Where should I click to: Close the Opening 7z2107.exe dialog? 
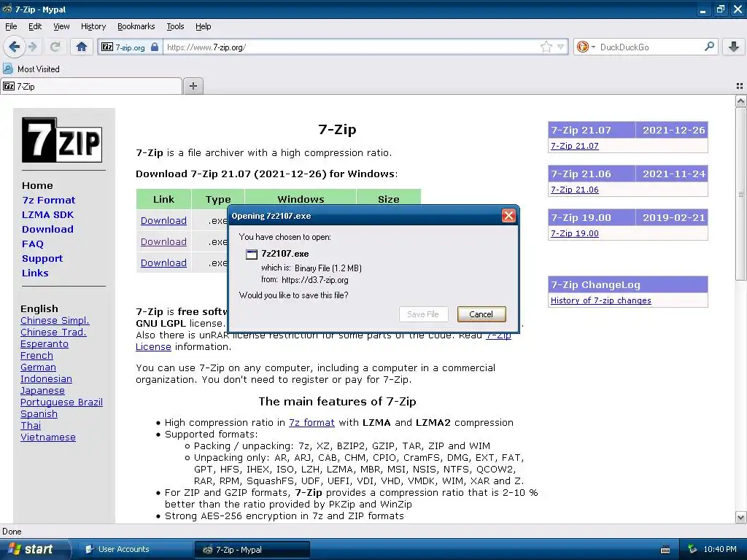coord(508,216)
